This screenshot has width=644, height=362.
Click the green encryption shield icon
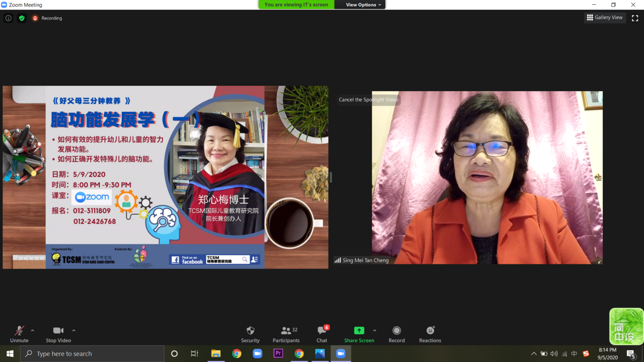(22, 18)
